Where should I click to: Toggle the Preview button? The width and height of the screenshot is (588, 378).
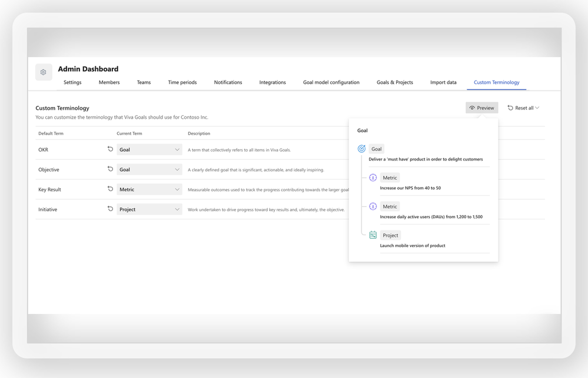tap(482, 108)
